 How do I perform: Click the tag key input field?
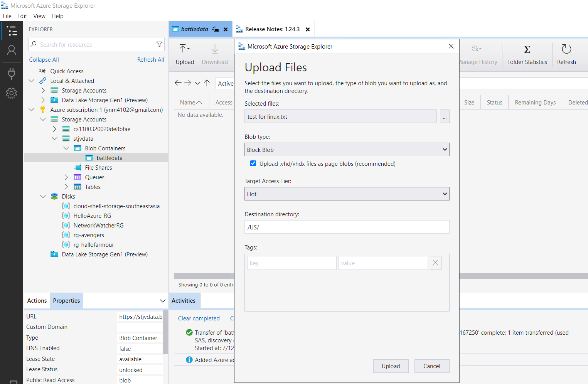click(x=291, y=263)
